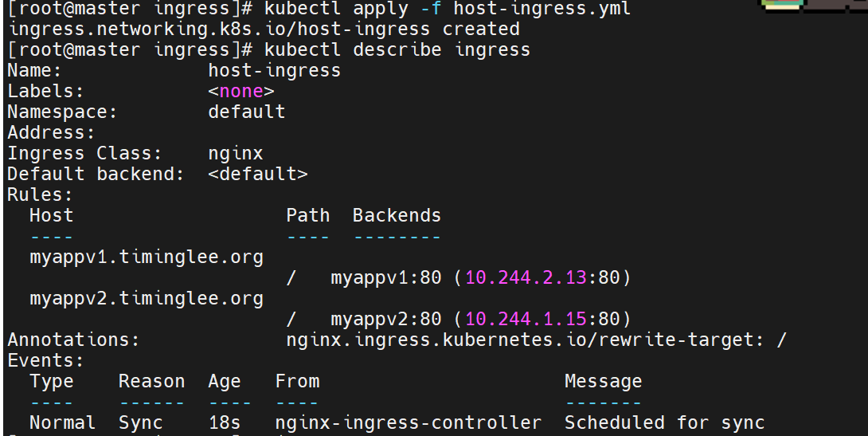Click backend IP '10.244.2.13'
The width and height of the screenshot is (868, 436).
(x=526, y=277)
